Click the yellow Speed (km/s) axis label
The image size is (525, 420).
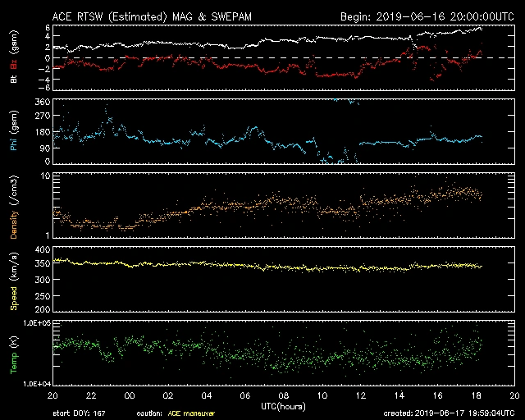tap(13, 280)
